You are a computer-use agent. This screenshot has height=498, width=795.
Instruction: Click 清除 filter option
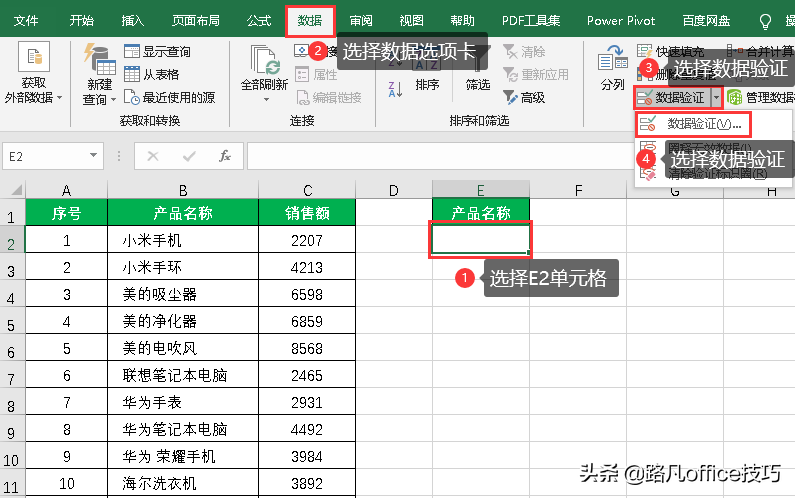pyautogui.click(x=524, y=51)
